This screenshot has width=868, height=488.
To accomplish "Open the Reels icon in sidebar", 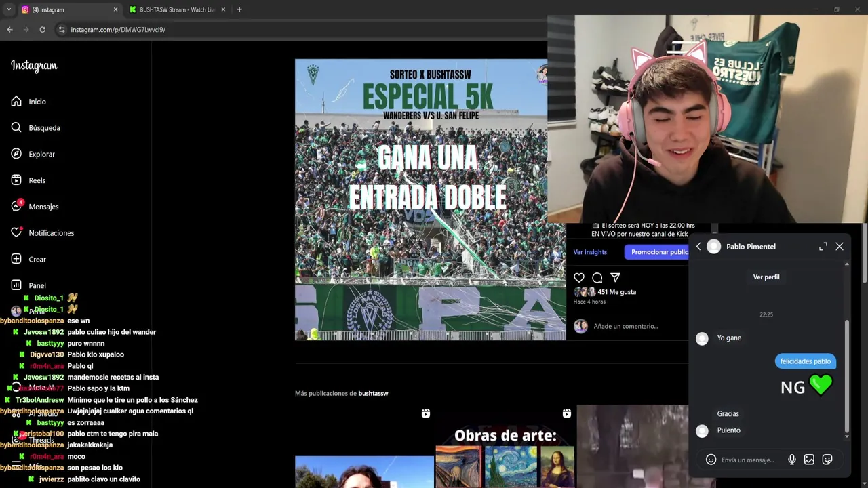I will tap(16, 180).
